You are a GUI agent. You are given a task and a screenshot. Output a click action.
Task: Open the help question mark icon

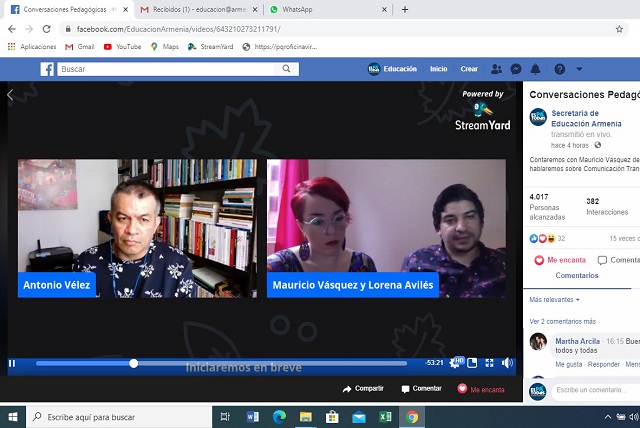click(560, 69)
